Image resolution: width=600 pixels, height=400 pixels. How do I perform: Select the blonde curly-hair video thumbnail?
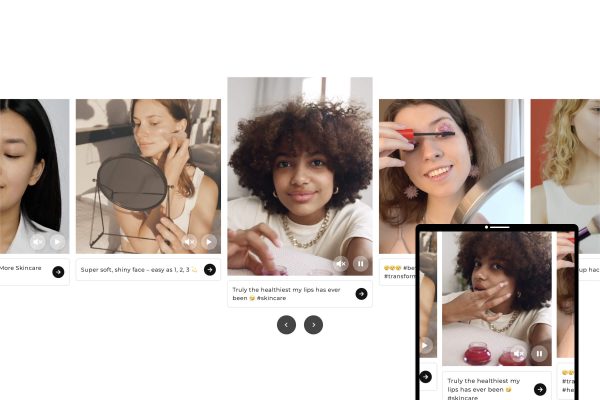click(565, 161)
